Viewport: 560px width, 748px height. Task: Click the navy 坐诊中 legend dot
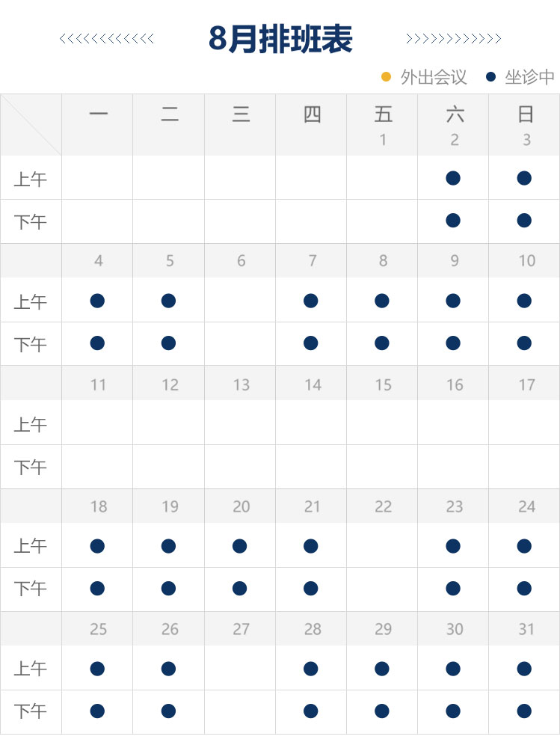(490, 77)
